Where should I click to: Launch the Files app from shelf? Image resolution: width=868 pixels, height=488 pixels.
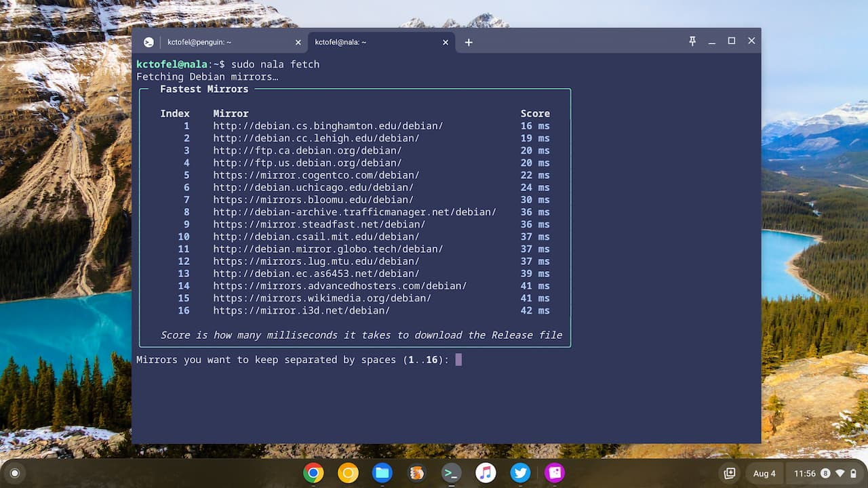point(382,472)
